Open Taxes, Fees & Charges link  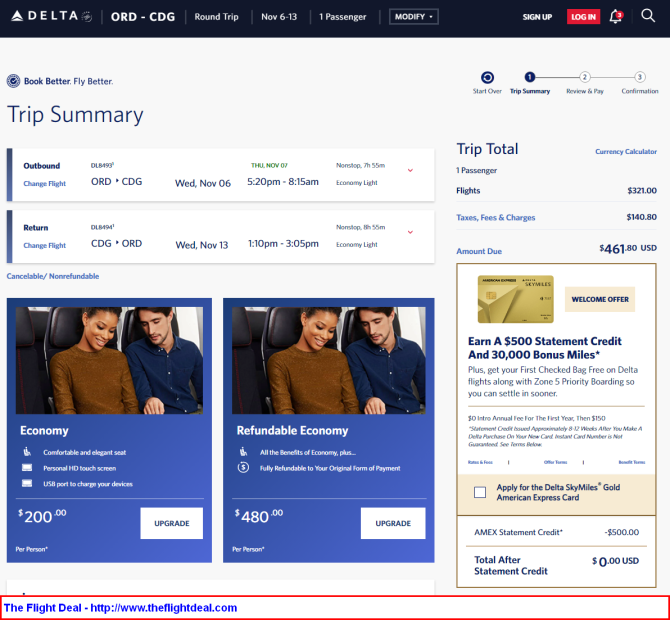pos(496,217)
